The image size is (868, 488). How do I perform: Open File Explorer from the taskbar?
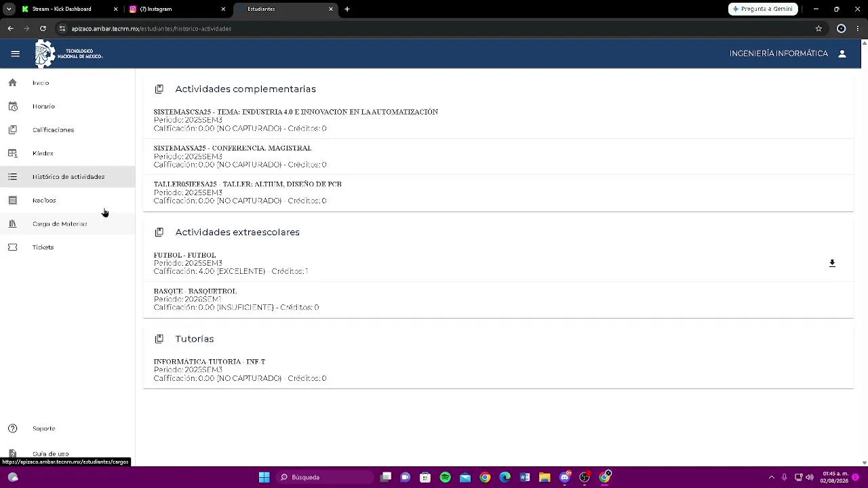tap(545, 477)
